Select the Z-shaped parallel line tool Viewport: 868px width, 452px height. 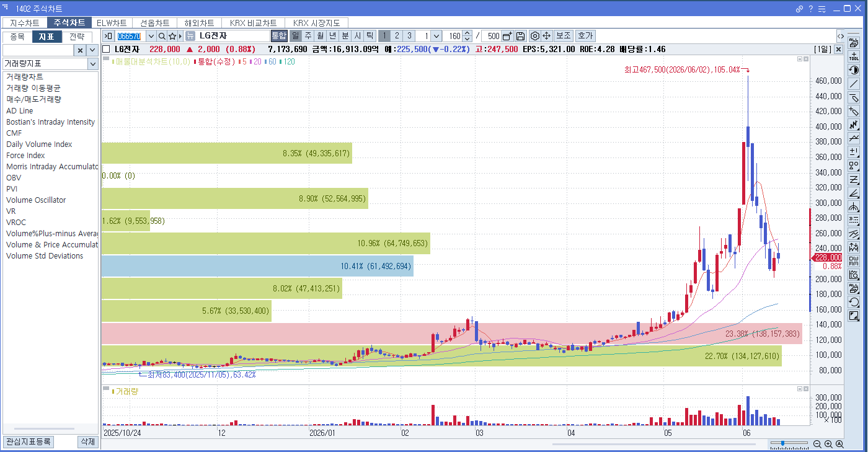click(x=854, y=179)
